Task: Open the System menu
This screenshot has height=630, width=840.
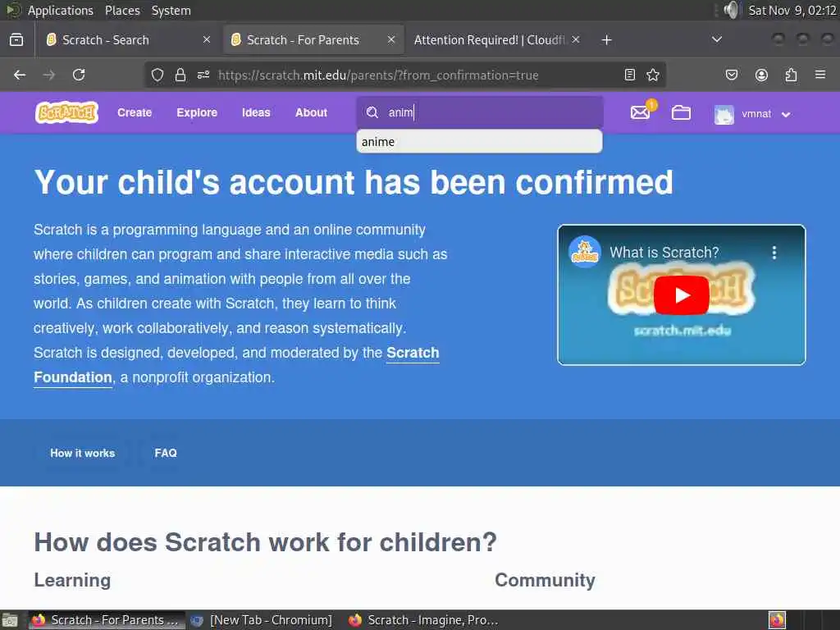Action: click(x=171, y=10)
